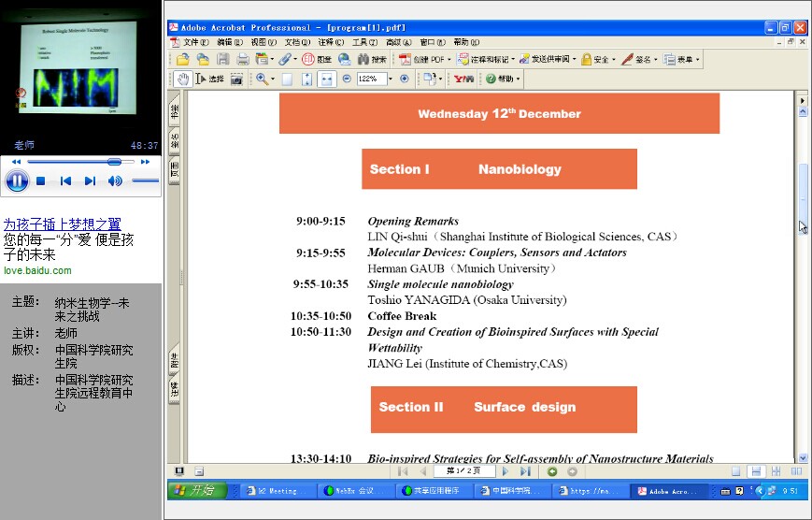Choose the Snapshot camera tool
812x520 pixels.
(236, 79)
